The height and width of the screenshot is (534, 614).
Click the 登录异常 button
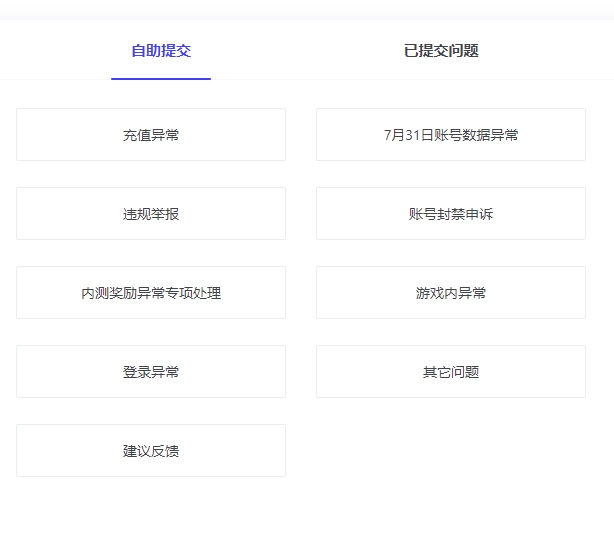(x=151, y=372)
